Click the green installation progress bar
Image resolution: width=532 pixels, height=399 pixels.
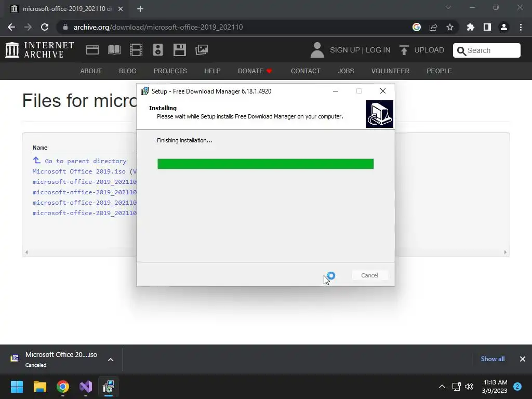point(265,164)
